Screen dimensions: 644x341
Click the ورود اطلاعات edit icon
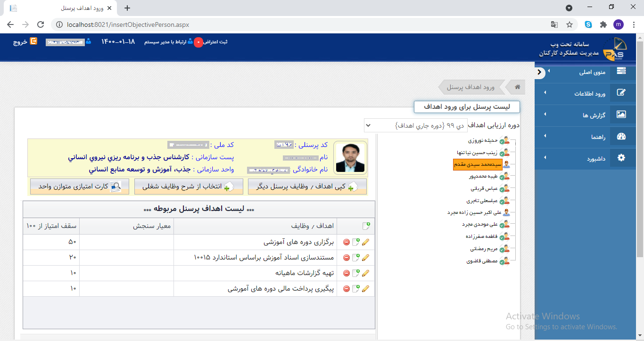click(x=621, y=93)
